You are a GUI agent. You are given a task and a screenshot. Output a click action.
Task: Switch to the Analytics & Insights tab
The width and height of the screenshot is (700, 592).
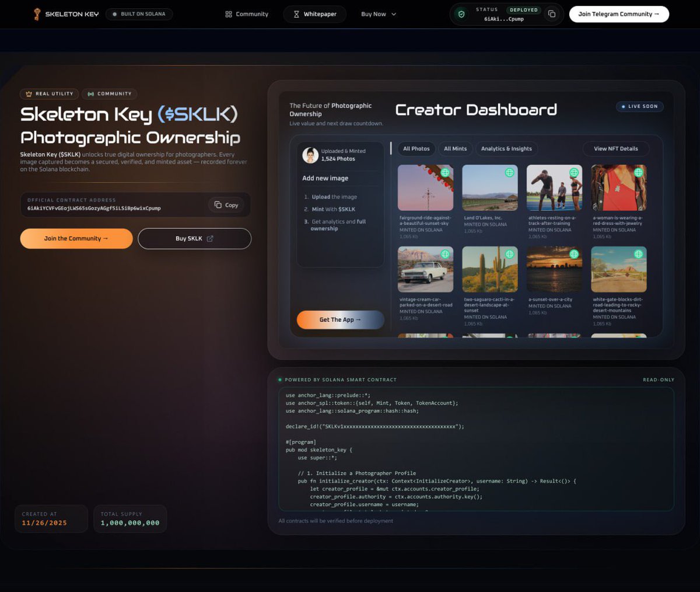coord(506,149)
